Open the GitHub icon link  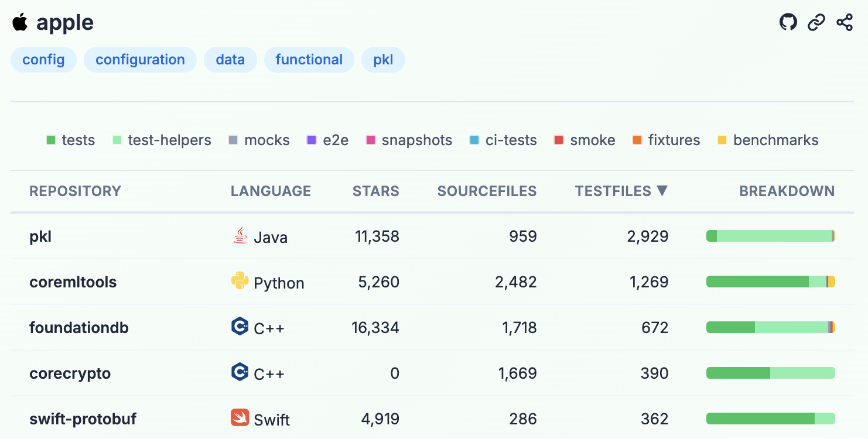(x=788, y=22)
